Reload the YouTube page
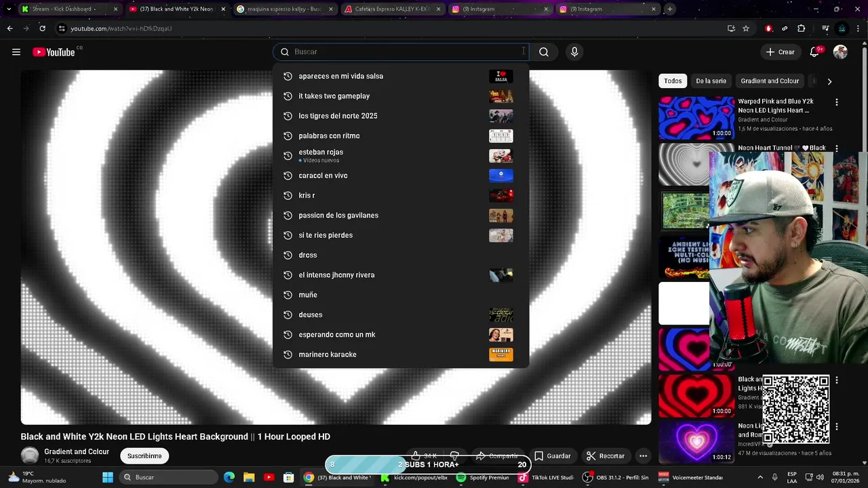Screen dimensions: 868x488 point(42,28)
